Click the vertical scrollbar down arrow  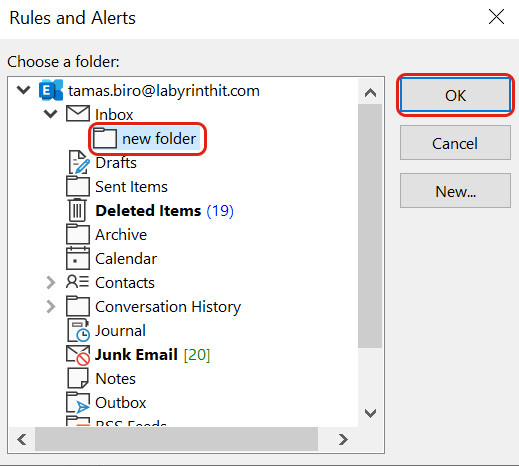370,413
